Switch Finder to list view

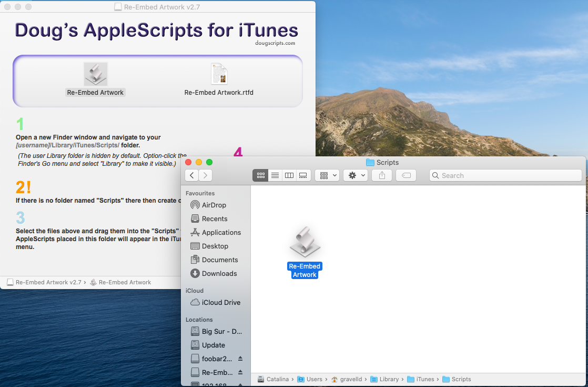click(275, 175)
